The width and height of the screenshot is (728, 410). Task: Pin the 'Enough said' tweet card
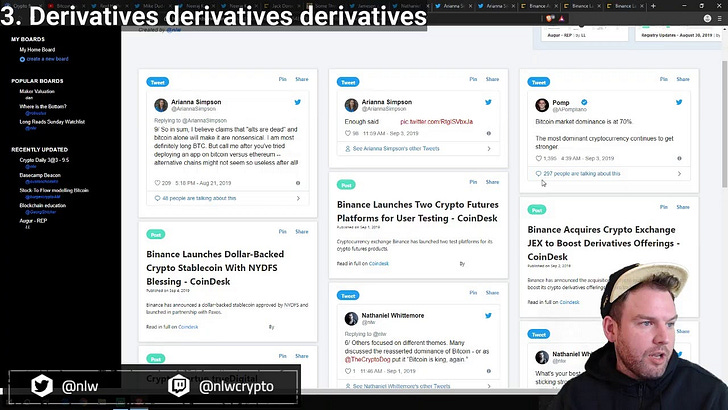473,79
